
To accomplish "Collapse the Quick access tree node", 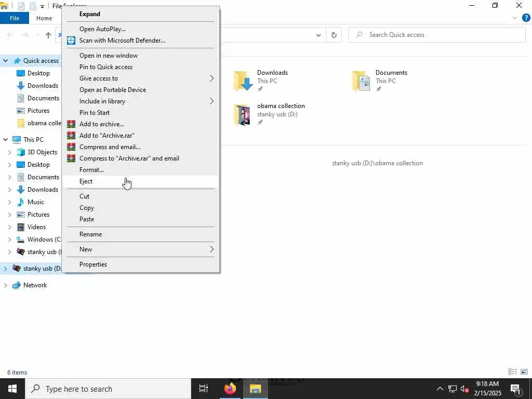I will pos(5,61).
